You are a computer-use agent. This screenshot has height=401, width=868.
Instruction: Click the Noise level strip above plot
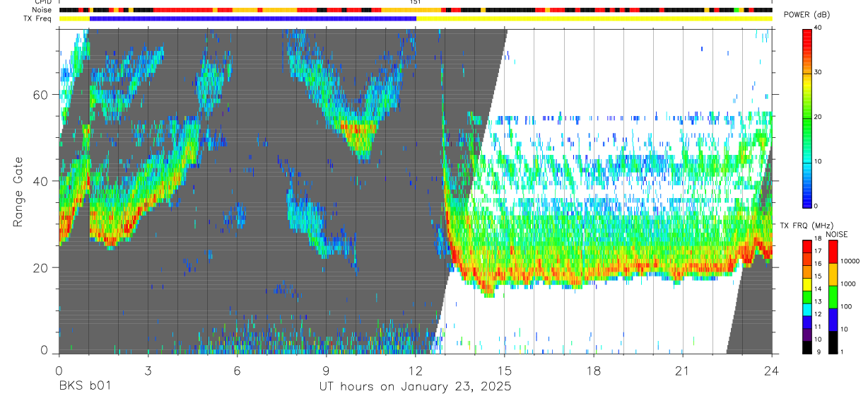(x=415, y=10)
